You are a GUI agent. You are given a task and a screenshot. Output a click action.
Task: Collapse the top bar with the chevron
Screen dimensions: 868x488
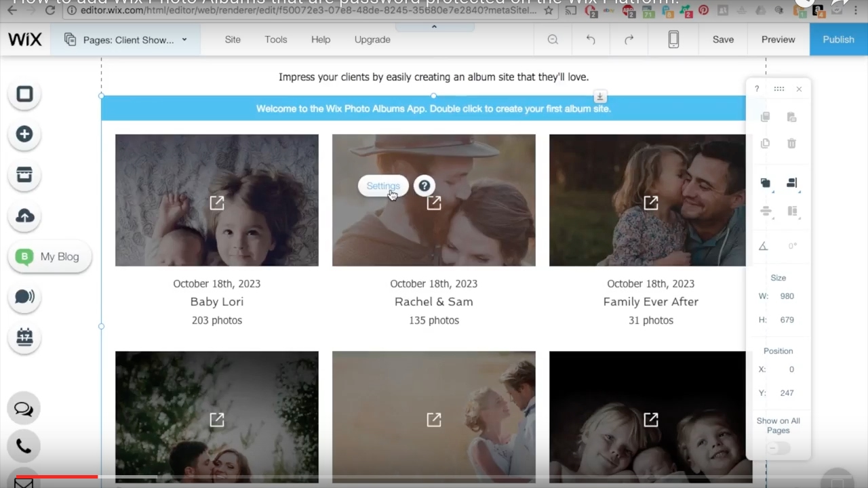pyautogui.click(x=434, y=27)
